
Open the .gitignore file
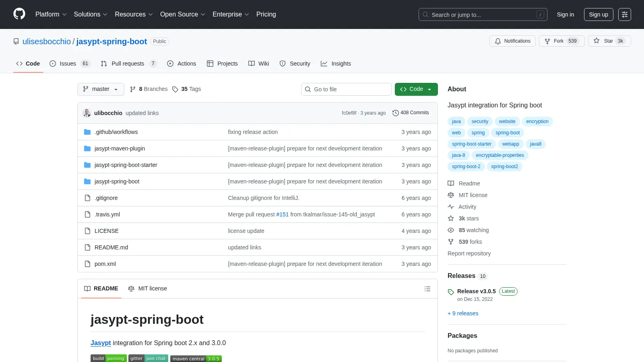coord(106,198)
